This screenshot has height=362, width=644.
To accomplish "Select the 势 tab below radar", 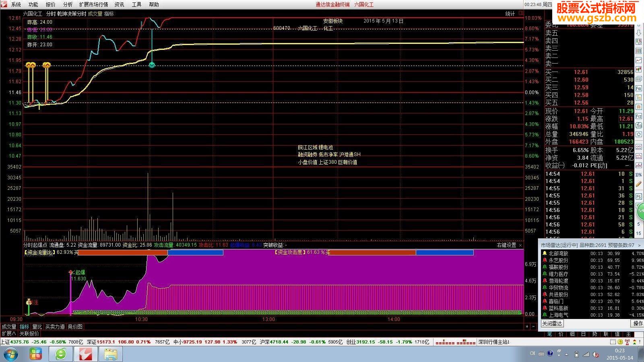I will pyautogui.click(x=594, y=334).
